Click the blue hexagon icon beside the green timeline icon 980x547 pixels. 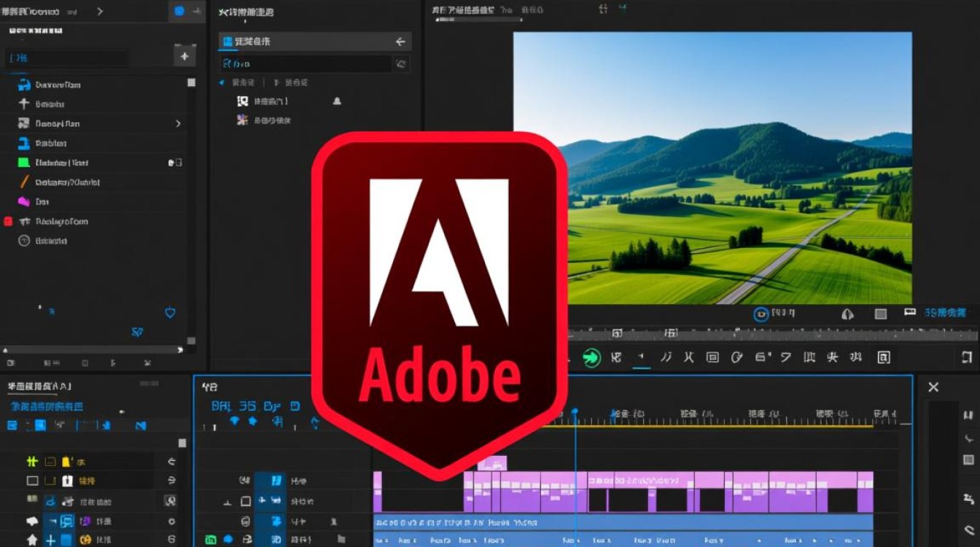click(228, 540)
